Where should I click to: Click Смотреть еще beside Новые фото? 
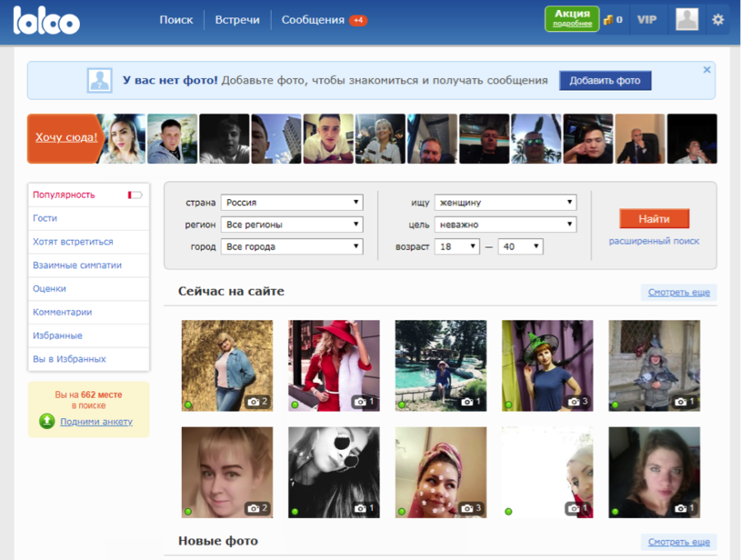click(678, 542)
